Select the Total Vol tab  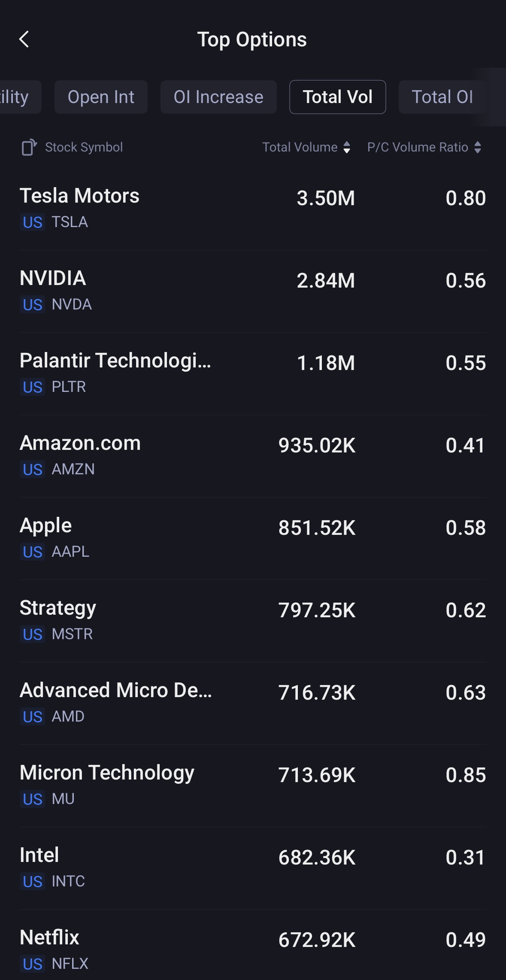[337, 97]
